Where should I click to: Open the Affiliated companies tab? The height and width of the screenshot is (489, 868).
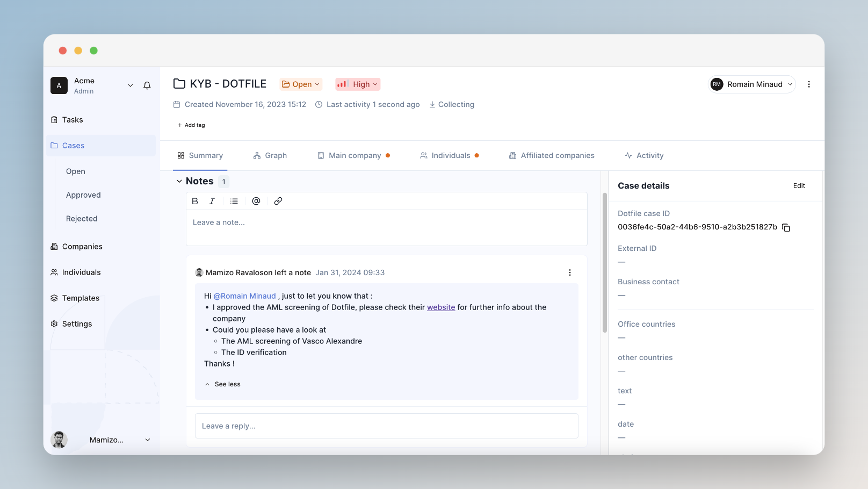[552, 155]
